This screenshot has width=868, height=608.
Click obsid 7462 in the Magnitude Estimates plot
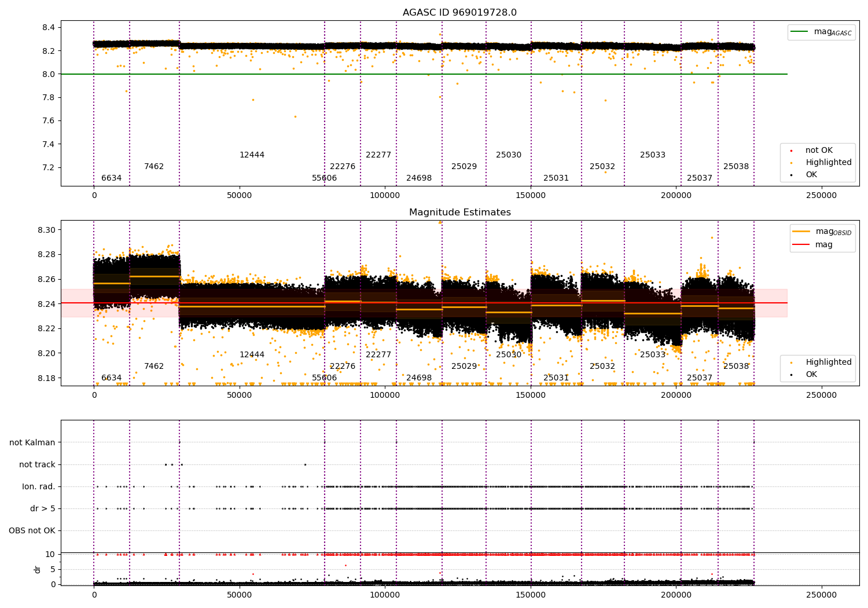pos(154,367)
